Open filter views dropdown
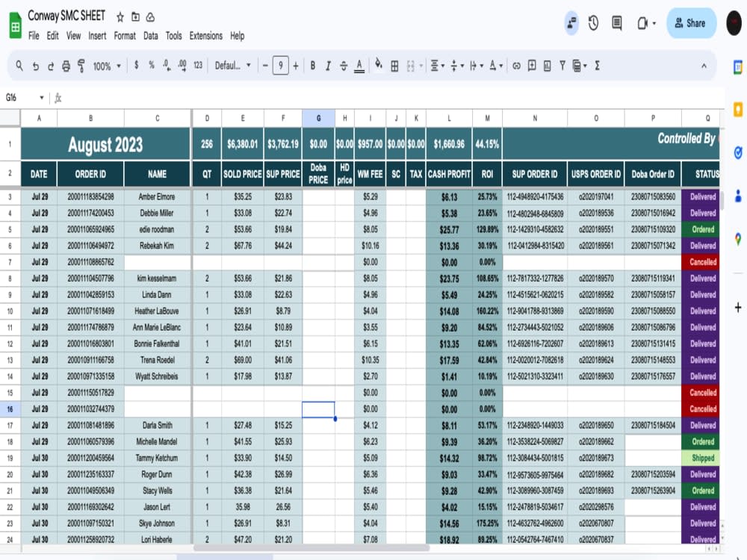747x560 pixels. [x=579, y=66]
